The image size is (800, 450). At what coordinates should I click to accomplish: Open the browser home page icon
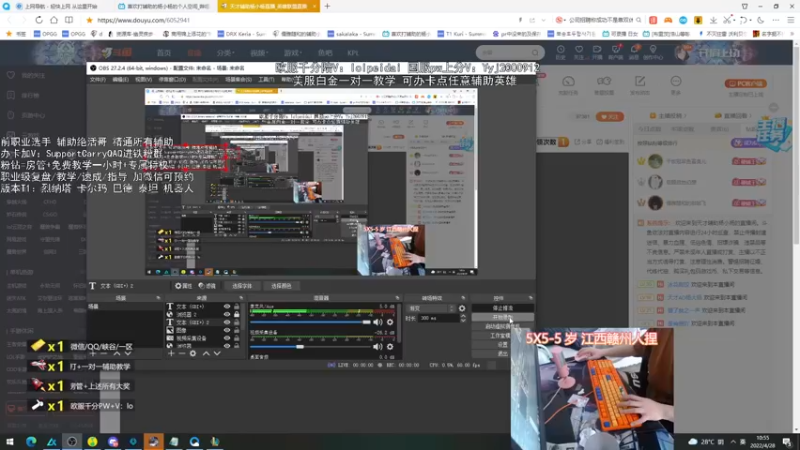click(54, 20)
